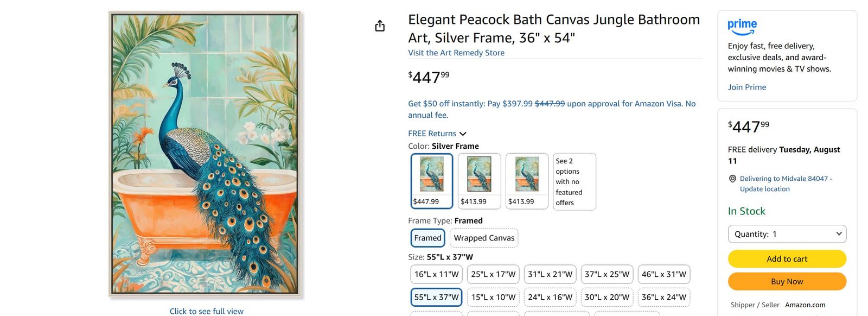
Task: Open the main peacock canvas product image
Action: [x=206, y=155]
